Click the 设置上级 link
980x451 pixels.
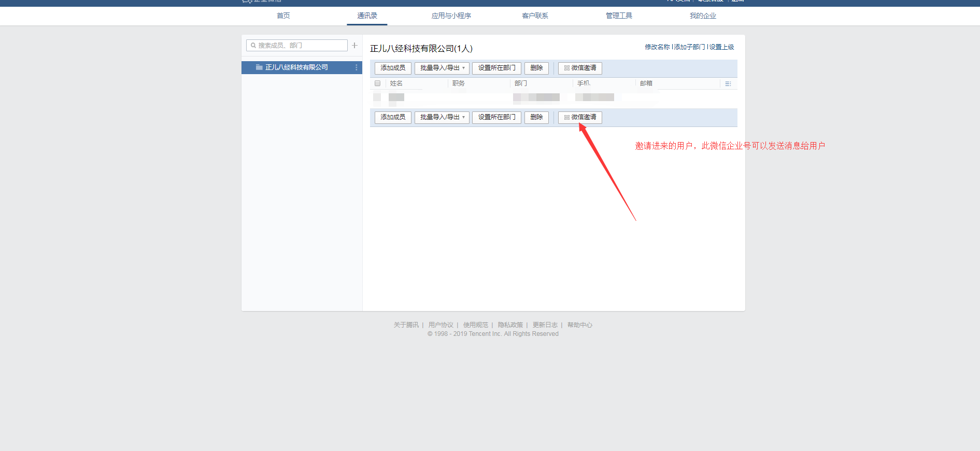[721, 47]
